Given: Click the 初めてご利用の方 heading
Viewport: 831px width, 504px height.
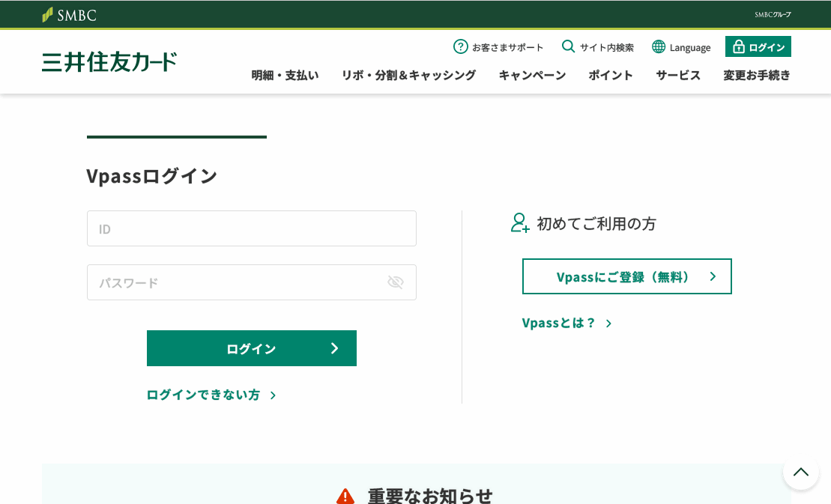Looking at the screenshot, I should tap(596, 224).
